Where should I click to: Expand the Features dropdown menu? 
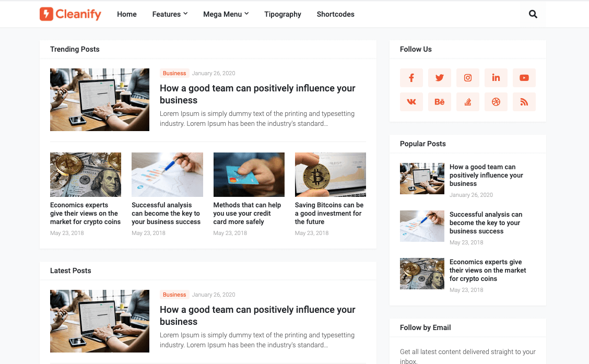[170, 14]
